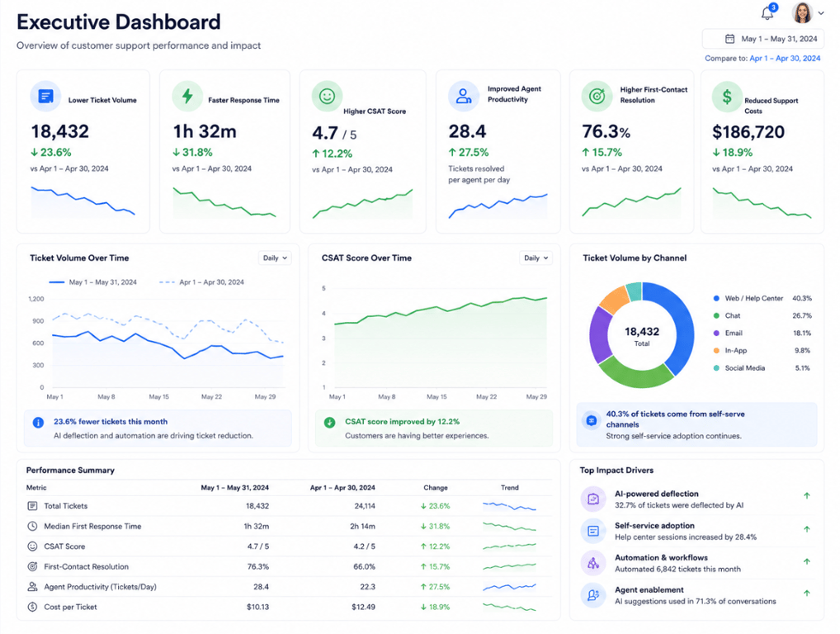This screenshot has width=840, height=634.
Task: Toggle the Apr 1 – Apr 30 dashed legend series
Action: pos(201,282)
